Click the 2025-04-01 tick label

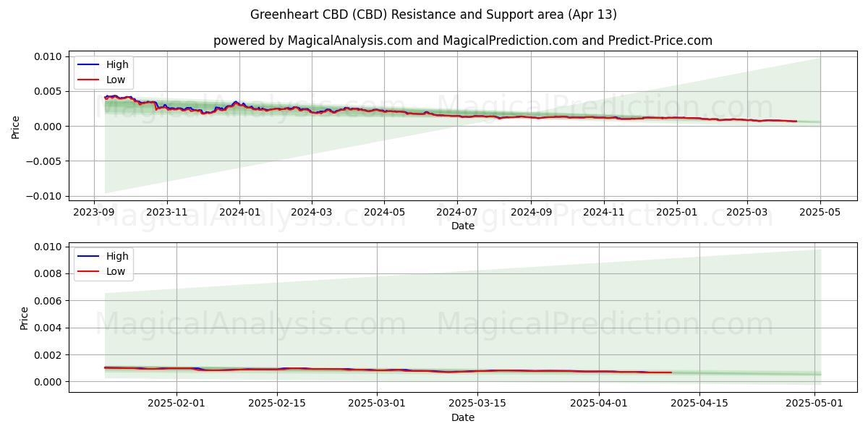[x=599, y=404]
